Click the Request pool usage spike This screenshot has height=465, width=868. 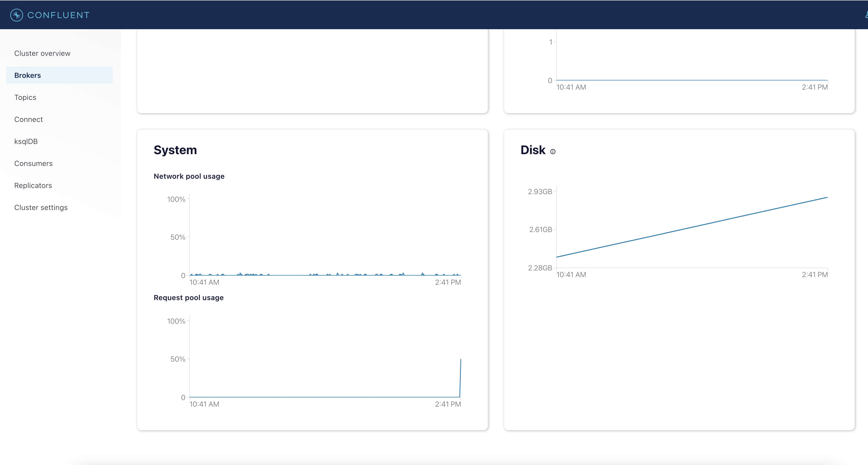pyautogui.click(x=460, y=377)
